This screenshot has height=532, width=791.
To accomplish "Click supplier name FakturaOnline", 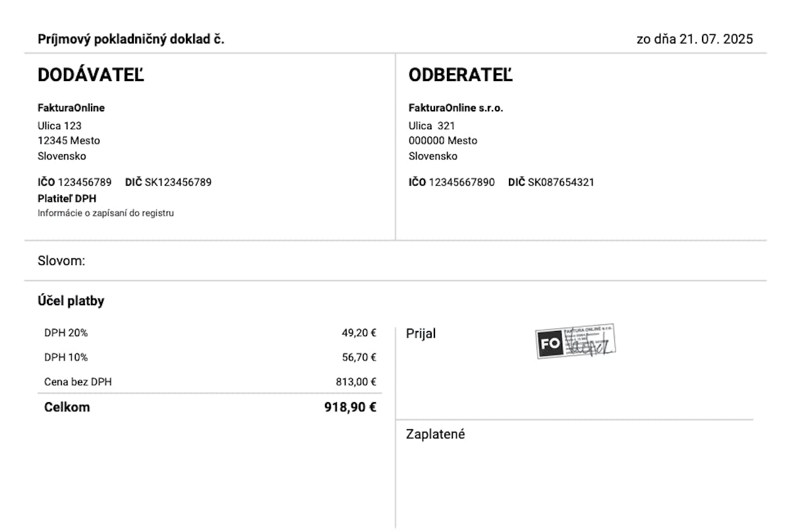I will (x=71, y=108).
